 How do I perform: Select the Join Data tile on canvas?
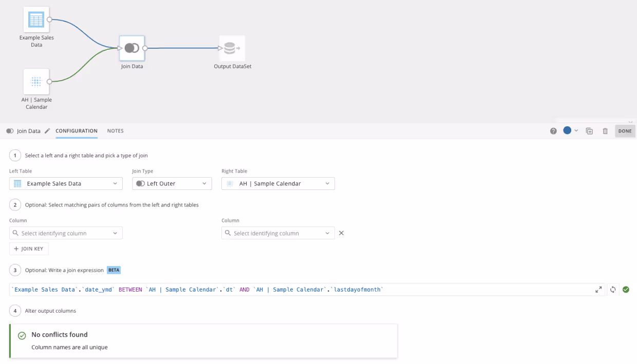[132, 48]
